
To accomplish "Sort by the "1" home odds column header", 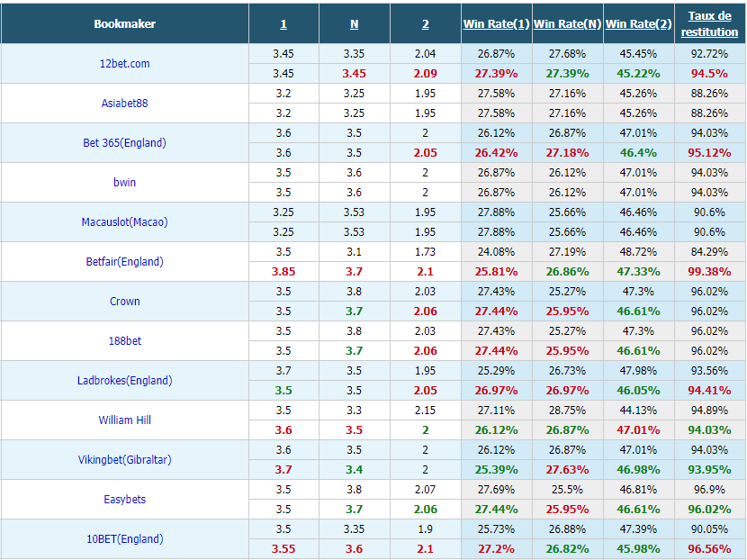I will click(x=283, y=23).
